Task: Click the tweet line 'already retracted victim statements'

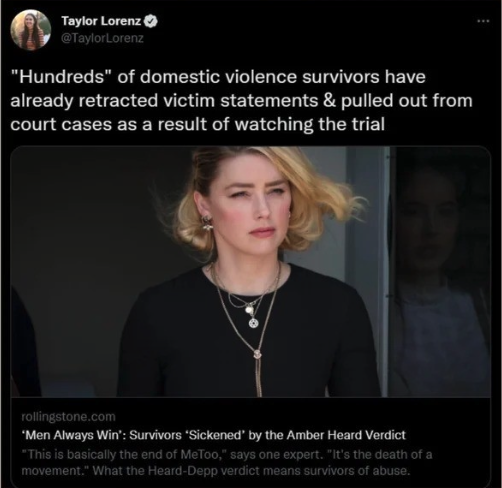Action: [164, 101]
